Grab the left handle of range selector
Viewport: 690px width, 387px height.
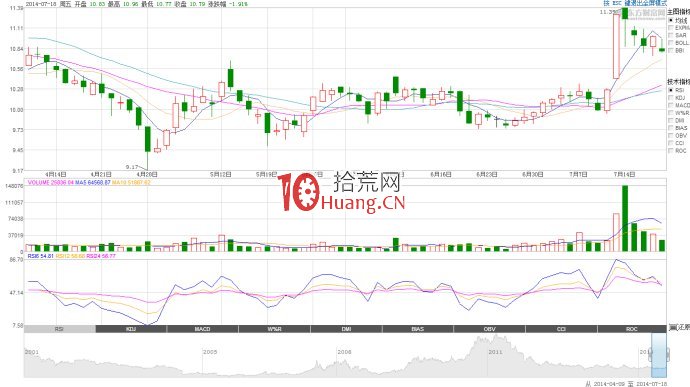(651, 354)
